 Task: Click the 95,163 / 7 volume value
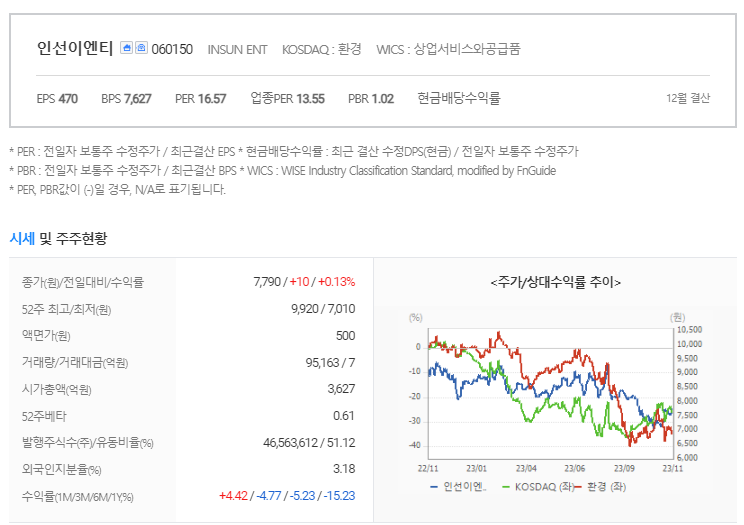point(330,363)
